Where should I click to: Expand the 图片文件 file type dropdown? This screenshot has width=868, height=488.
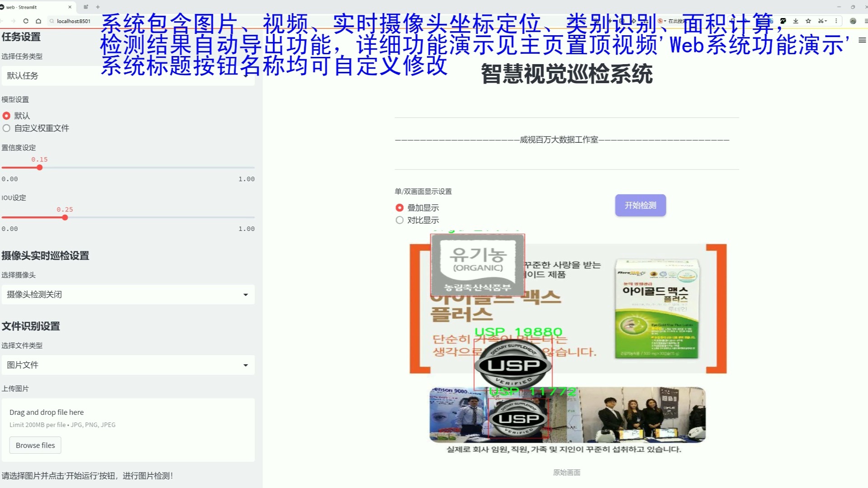coord(128,365)
